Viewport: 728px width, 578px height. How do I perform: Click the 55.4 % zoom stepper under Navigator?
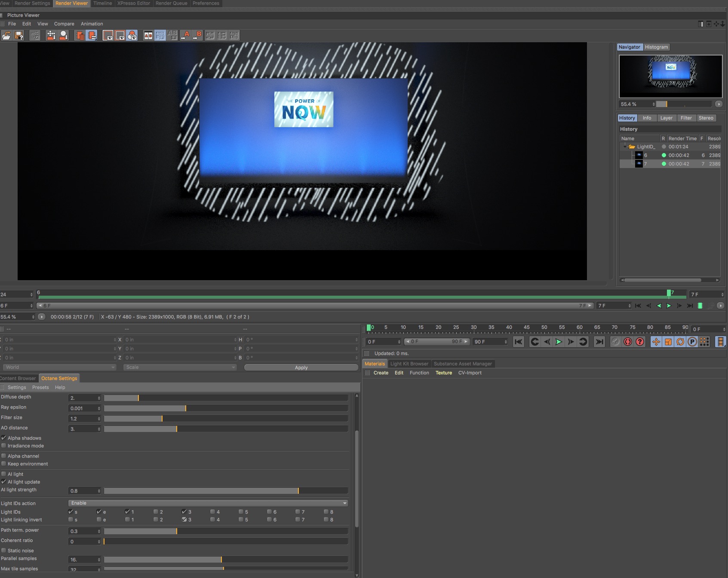point(654,104)
